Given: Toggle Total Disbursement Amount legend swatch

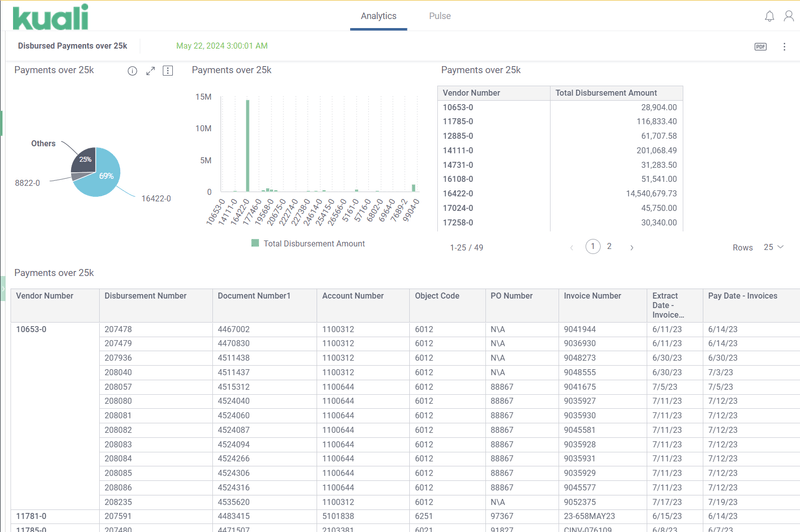Looking at the screenshot, I should [255, 243].
